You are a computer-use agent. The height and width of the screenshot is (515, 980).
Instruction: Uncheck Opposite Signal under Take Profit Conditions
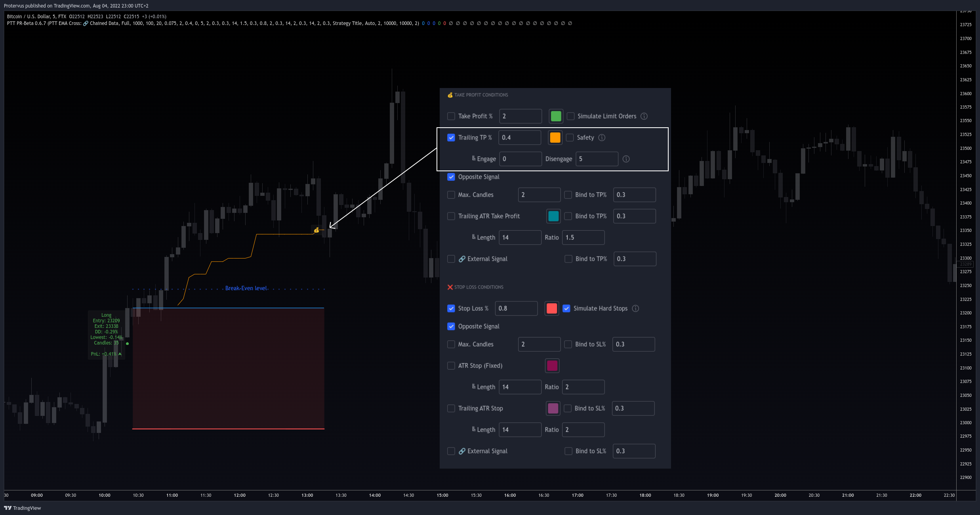click(451, 177)
